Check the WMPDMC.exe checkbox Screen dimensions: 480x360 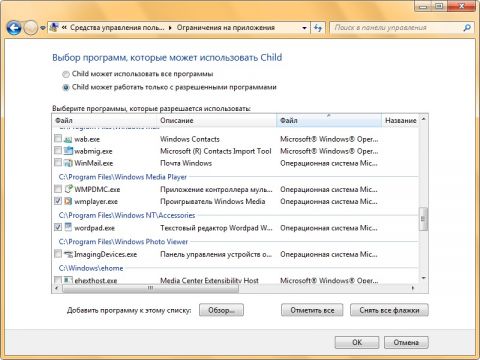[58, 189]
